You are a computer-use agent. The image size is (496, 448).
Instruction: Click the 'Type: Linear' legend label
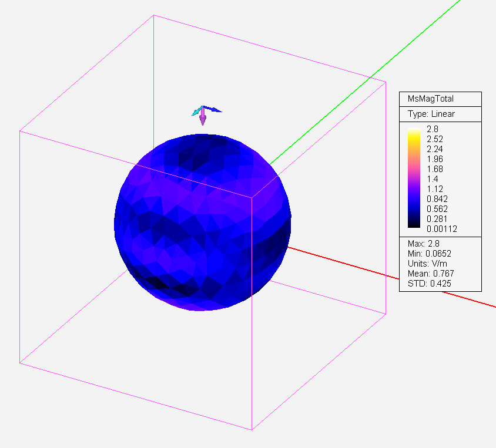pyautogui.click(x=431, y=114)
